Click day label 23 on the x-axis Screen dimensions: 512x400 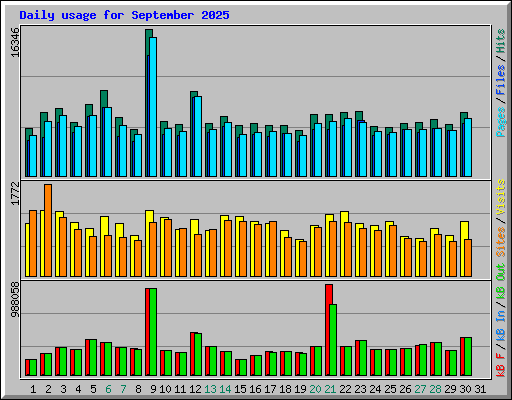360,389
